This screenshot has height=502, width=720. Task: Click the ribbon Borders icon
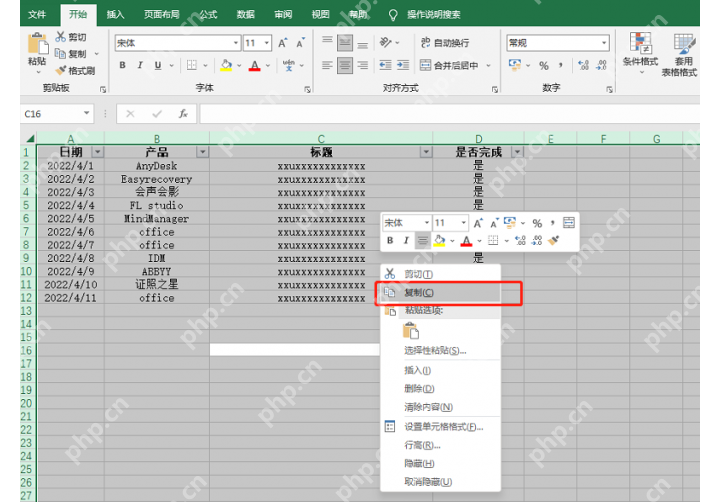click(x=192, y=65)
